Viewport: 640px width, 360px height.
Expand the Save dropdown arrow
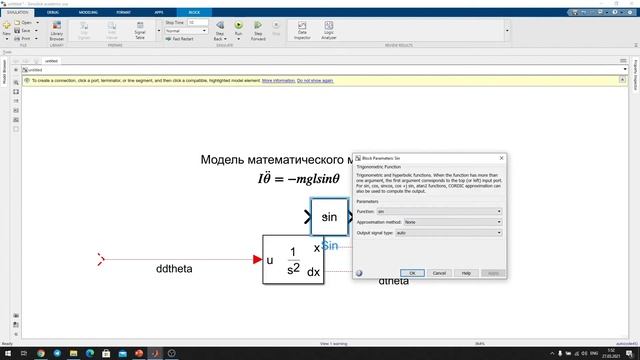(36, 31)
